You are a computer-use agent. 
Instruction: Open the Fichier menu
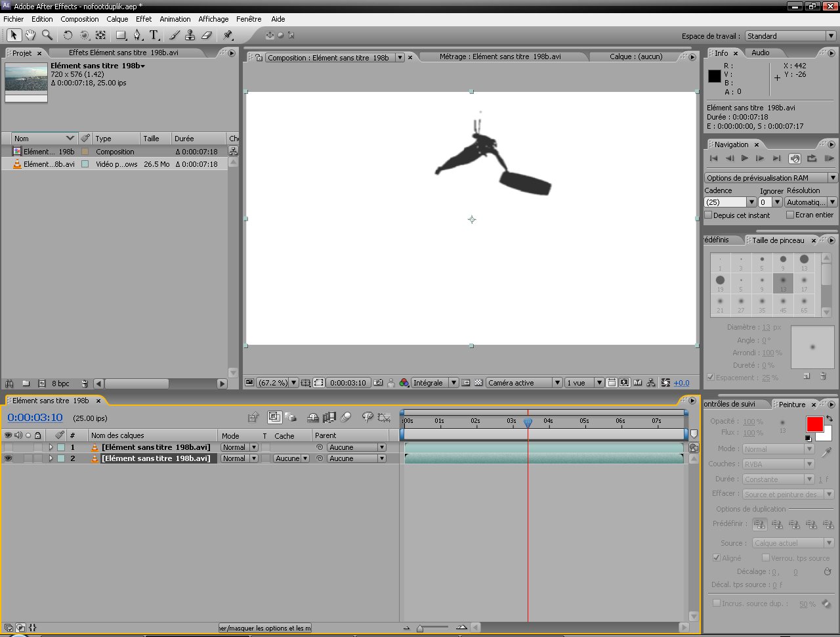[x=13, y=19]
